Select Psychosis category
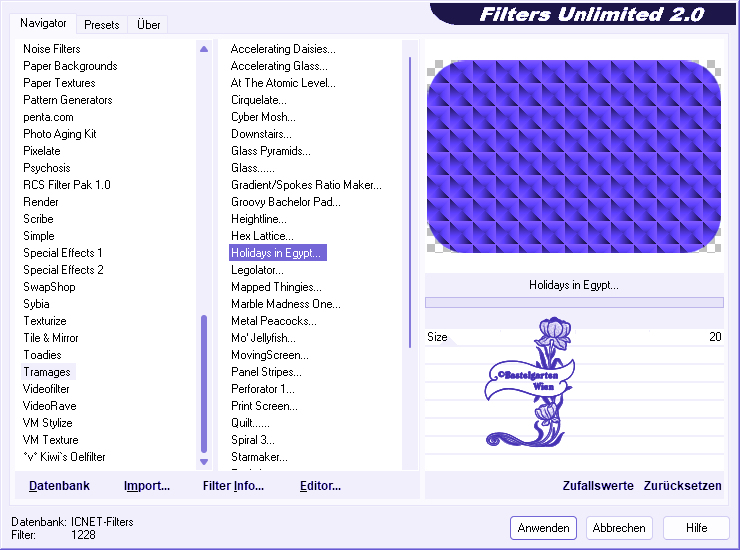The width and height of the screenshot is (740, 550). pos(47,168)
